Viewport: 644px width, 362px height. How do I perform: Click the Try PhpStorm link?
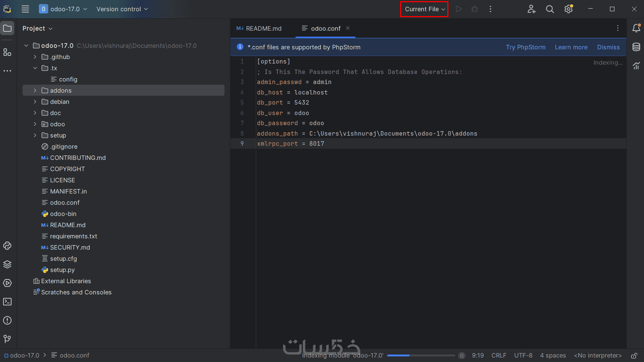525,47
